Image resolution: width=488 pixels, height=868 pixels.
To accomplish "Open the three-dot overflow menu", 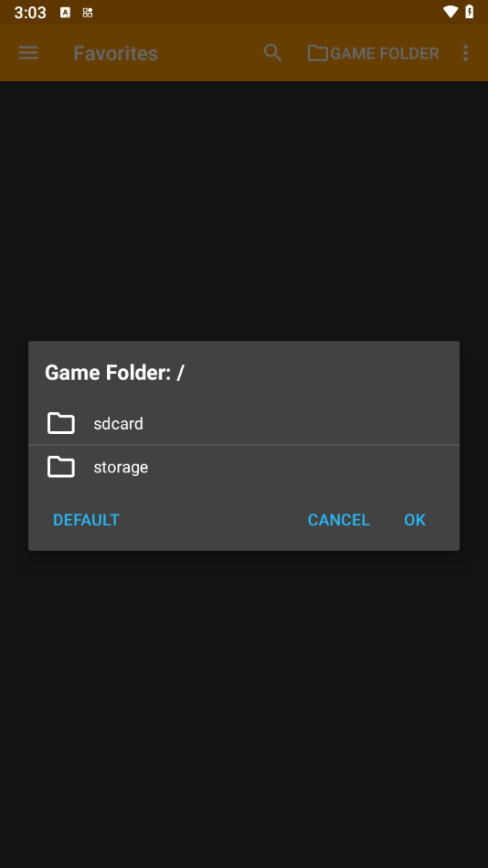I will [465, 53].
